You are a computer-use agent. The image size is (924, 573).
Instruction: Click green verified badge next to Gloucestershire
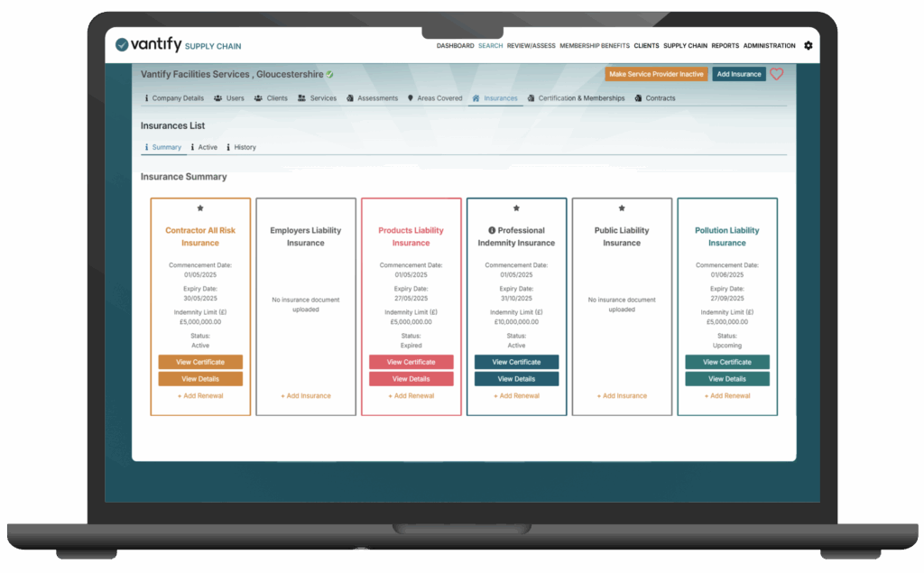(x=329, y=74)
